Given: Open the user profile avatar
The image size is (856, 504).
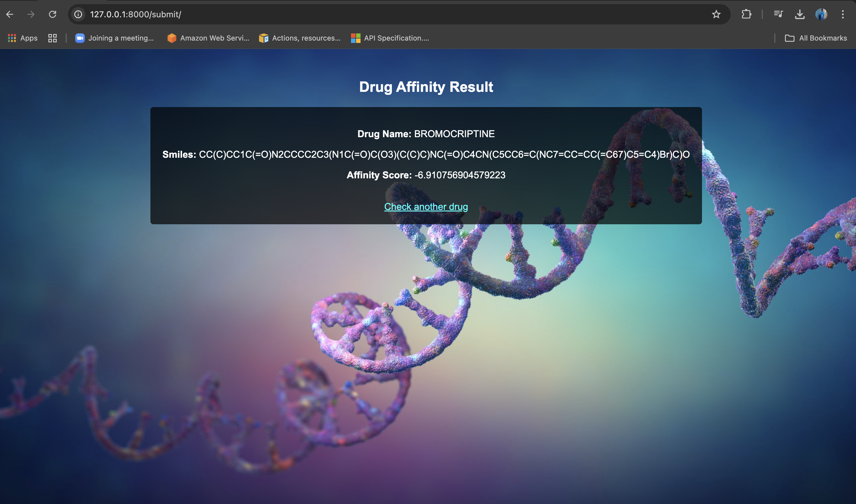Looking at the screenshot, I should tap(821, 14).
